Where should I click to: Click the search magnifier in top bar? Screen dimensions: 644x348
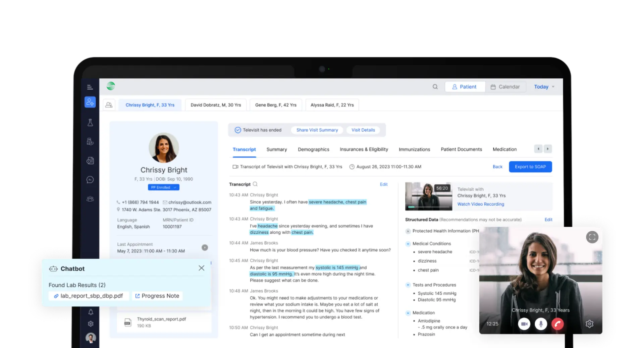point(435,87)
